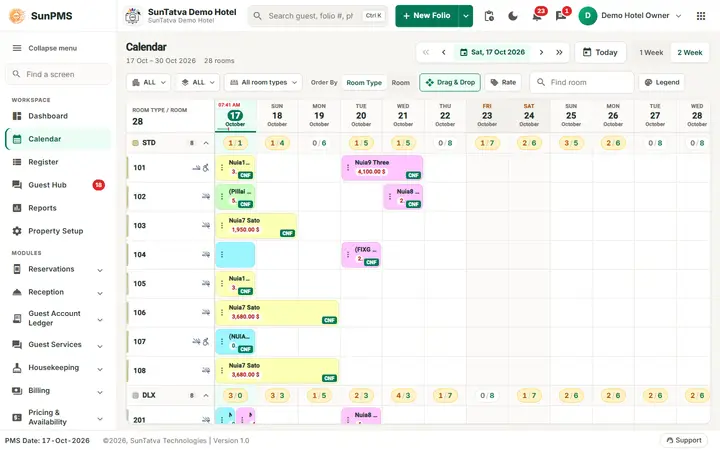Open Dashboard in the sidebar

[x=58, y=116]
